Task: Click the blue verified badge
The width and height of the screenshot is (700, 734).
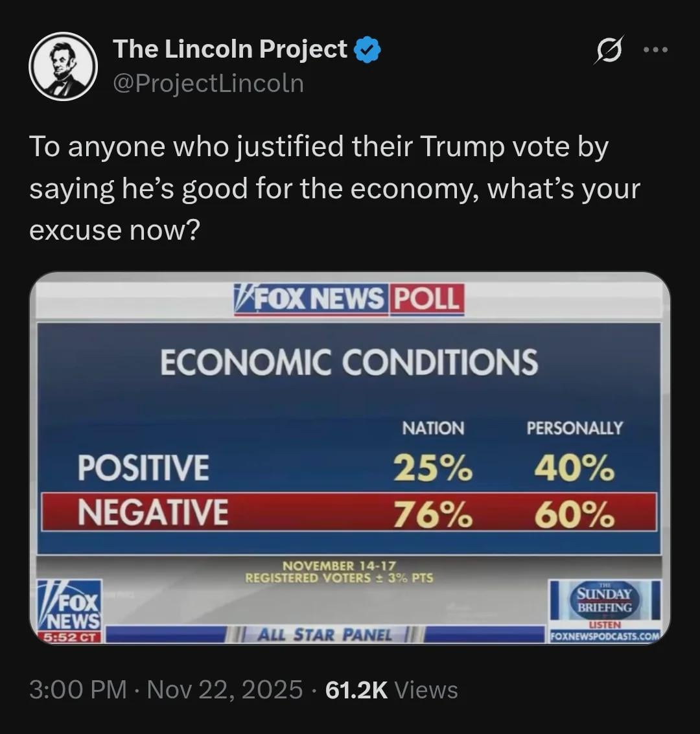Action: pos(367,50)
